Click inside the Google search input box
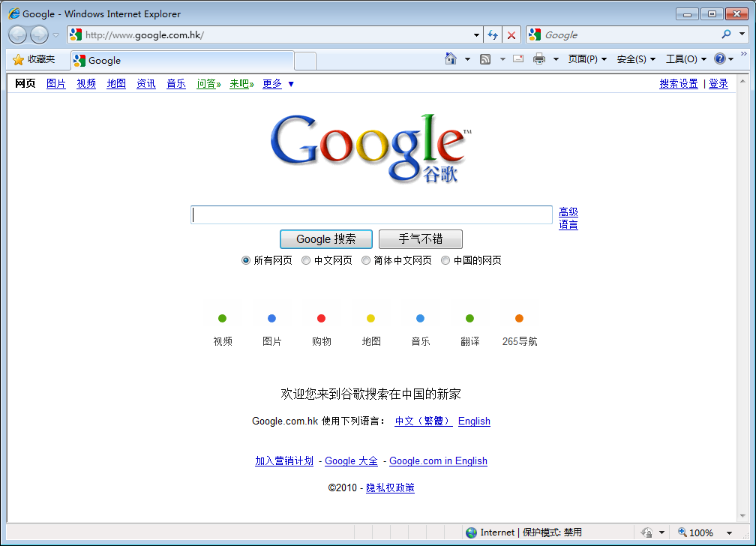This screenshot has height=546, width=756. [371, 215]
